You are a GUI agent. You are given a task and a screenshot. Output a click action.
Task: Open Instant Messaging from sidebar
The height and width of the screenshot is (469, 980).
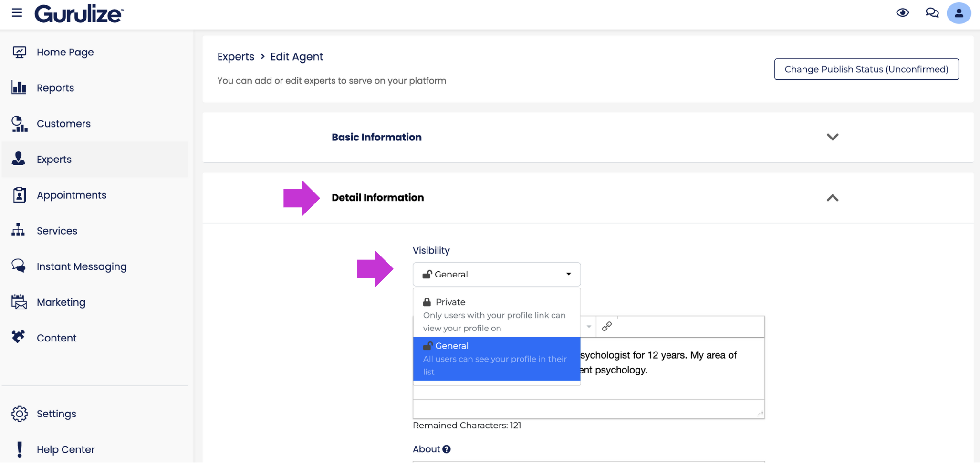point(82,266)
